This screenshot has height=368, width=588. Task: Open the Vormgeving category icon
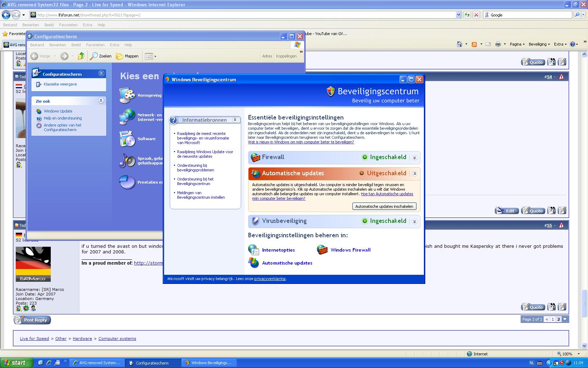127,95
